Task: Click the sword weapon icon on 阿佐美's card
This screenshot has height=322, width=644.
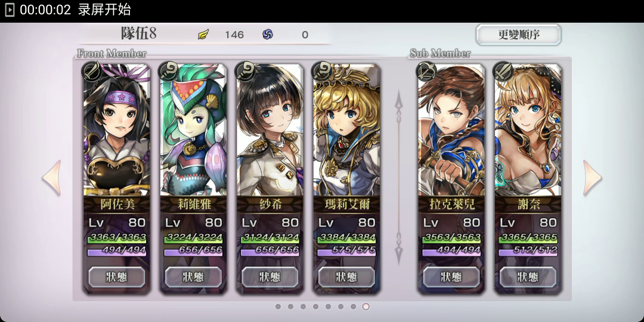Action: [91, 70]
